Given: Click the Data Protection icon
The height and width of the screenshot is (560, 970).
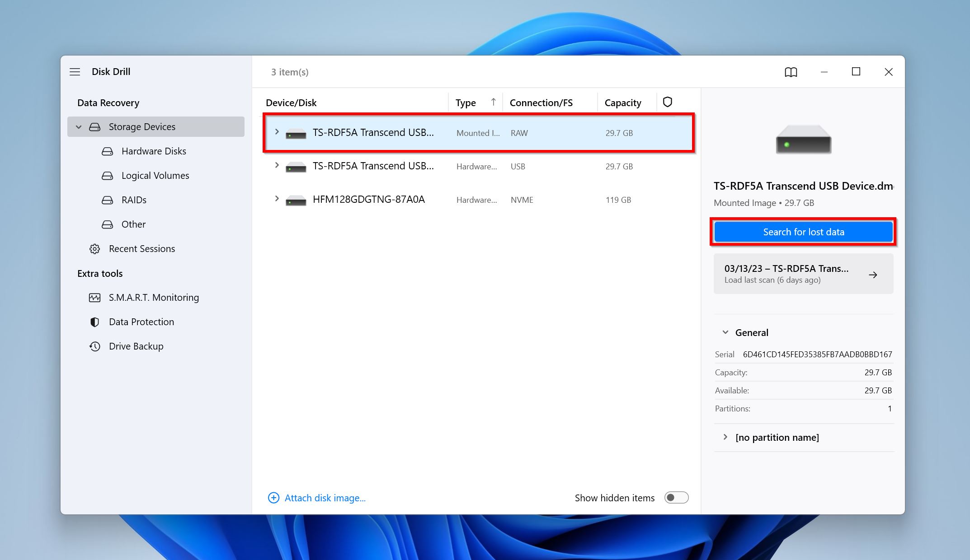Looking at the screenshot, I should click(95, 322).
